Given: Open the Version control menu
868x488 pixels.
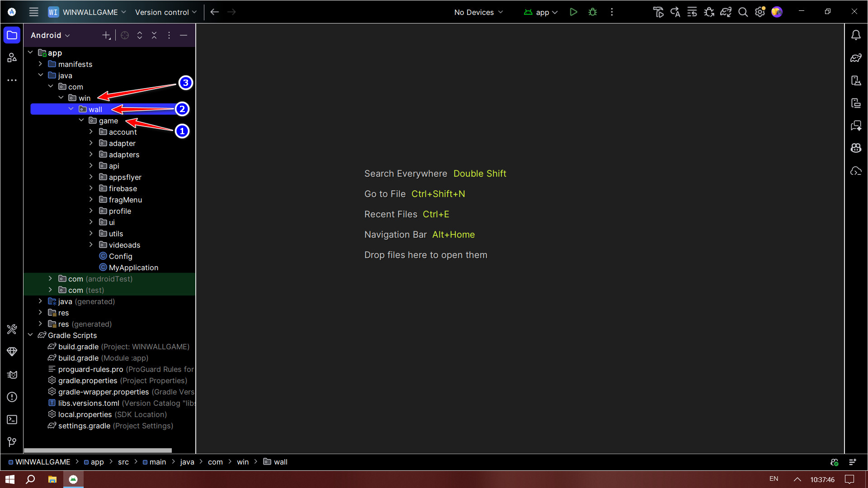Looking at the screenshot, I should [x=165, y=12].
